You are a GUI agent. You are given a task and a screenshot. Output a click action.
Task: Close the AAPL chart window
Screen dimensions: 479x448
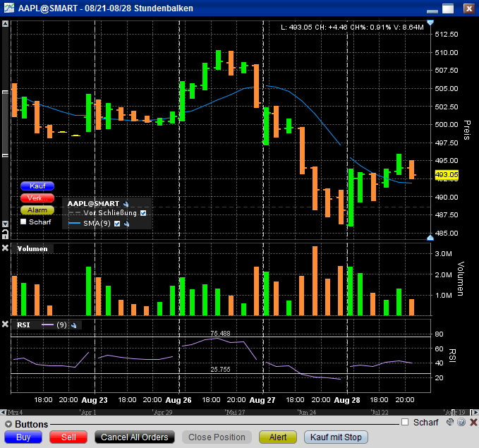pos(468,8)
